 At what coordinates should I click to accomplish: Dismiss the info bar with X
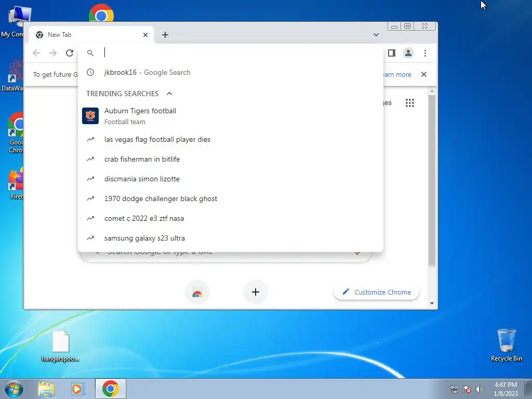pyautogui.click(x=424, y=74)
